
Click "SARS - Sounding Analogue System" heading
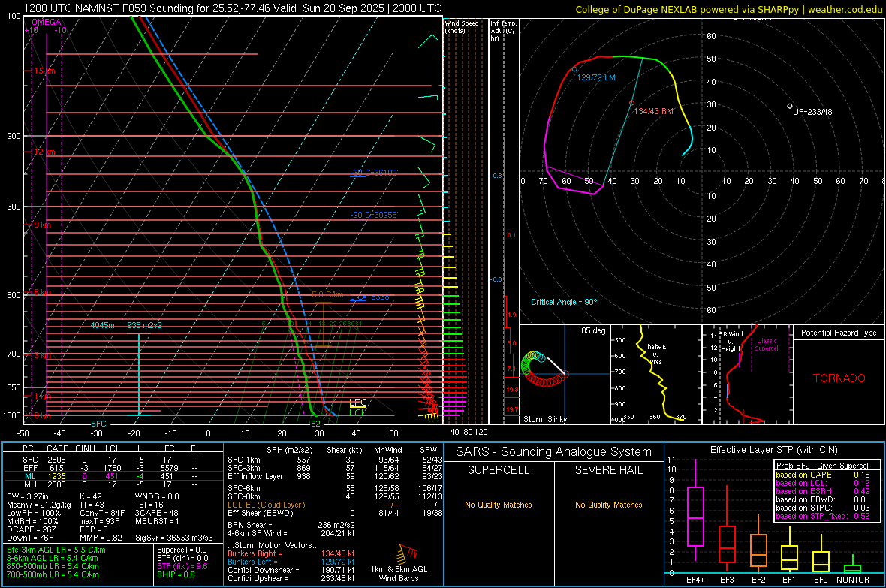coord(554,452)
